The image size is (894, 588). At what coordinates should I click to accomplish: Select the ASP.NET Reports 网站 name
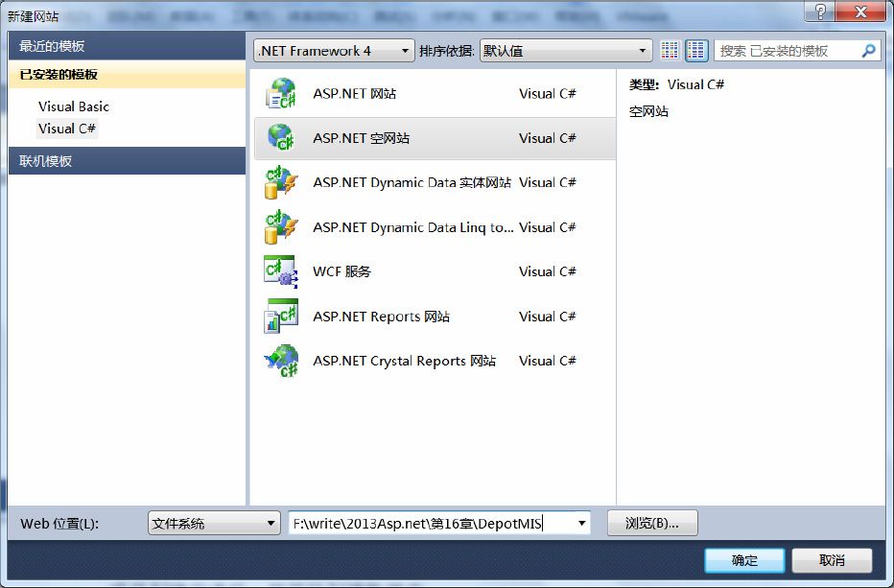coord(382,316)
